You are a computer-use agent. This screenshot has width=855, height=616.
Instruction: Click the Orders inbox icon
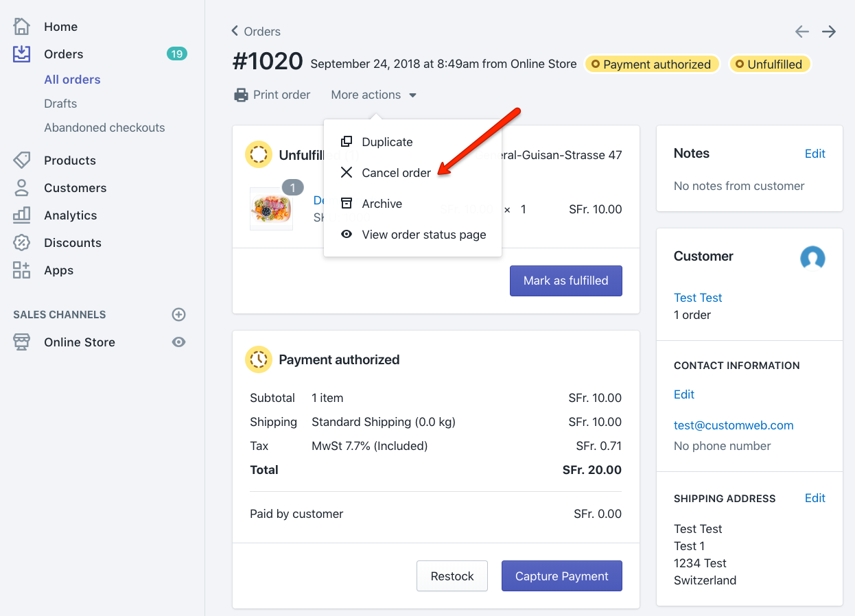pyautogui.click(x=22, y=54)
